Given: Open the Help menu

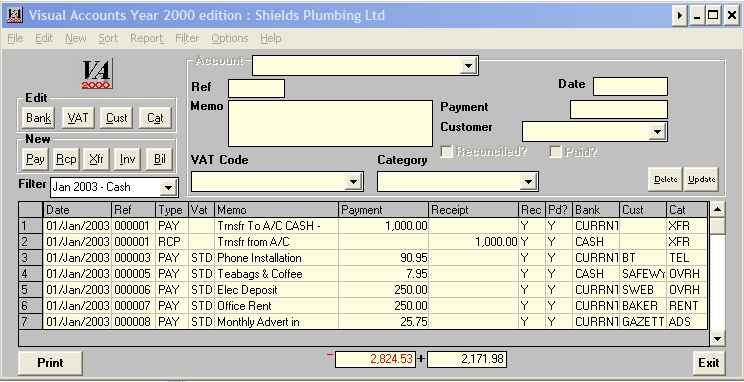Looking at the screenshot, I should tap(271, 38).
